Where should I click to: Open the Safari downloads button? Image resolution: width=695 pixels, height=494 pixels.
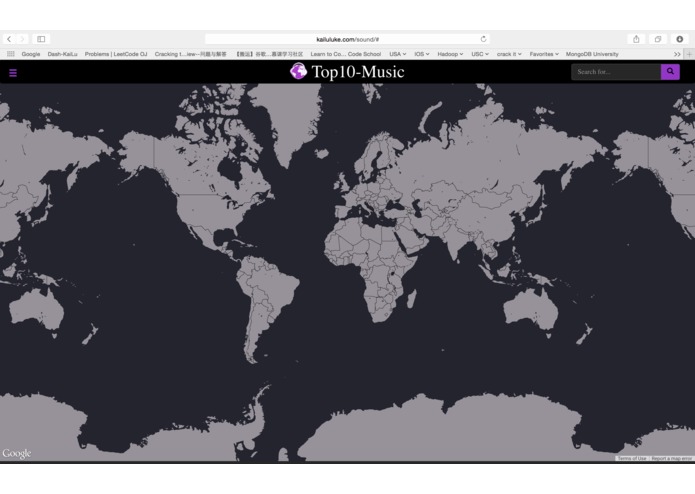pos(679,39)
